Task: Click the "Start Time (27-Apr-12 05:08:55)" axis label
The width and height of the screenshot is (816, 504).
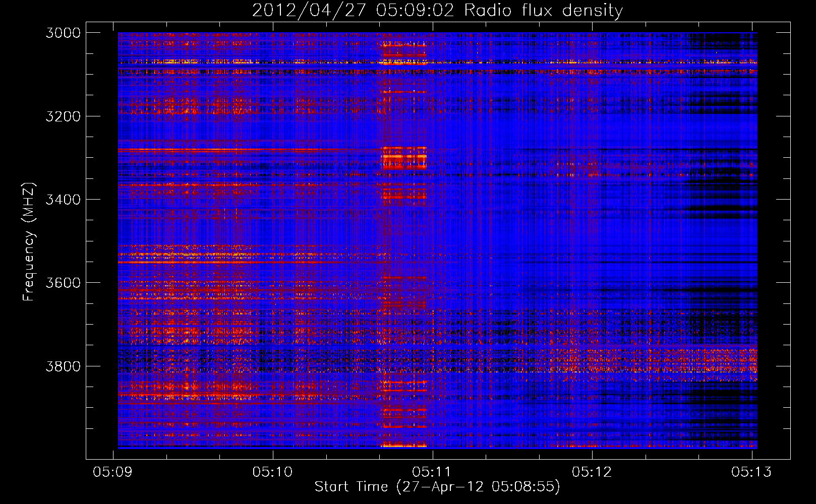Action: (437, 487)
